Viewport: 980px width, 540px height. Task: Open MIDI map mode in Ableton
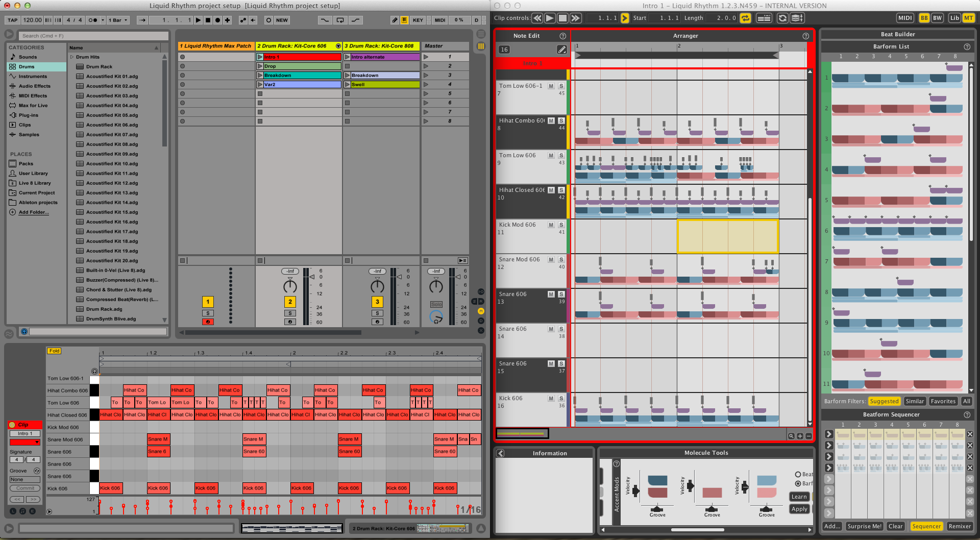click(x=440, y=20)
